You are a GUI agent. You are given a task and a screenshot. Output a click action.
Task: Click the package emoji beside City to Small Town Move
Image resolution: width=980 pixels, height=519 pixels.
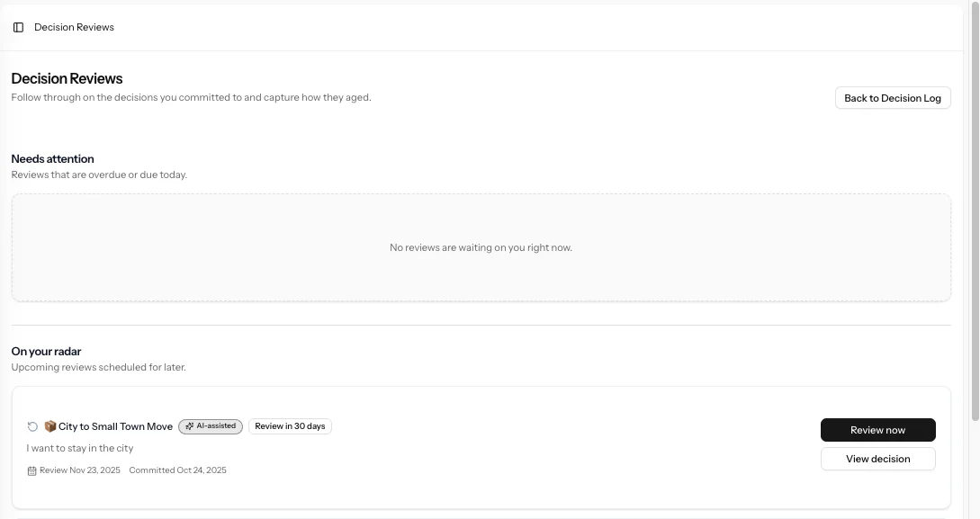49,425
